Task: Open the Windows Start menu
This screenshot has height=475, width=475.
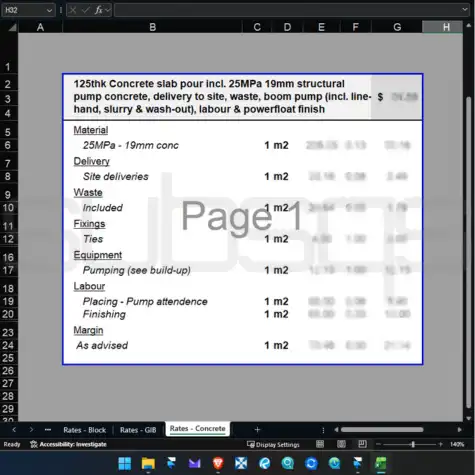Action: pos(125,463)
